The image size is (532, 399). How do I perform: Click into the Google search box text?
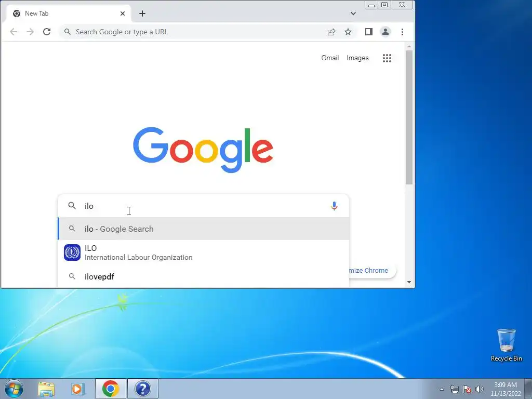tap(204, 206)
